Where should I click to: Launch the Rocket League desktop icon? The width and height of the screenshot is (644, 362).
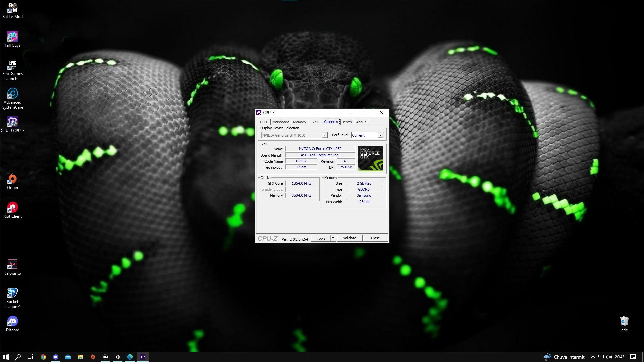12,298
